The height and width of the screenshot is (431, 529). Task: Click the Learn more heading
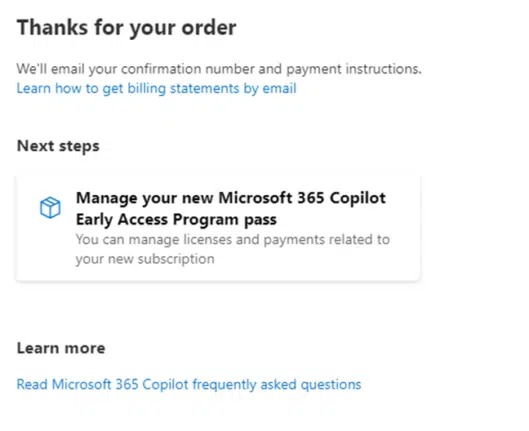point(61,348)
